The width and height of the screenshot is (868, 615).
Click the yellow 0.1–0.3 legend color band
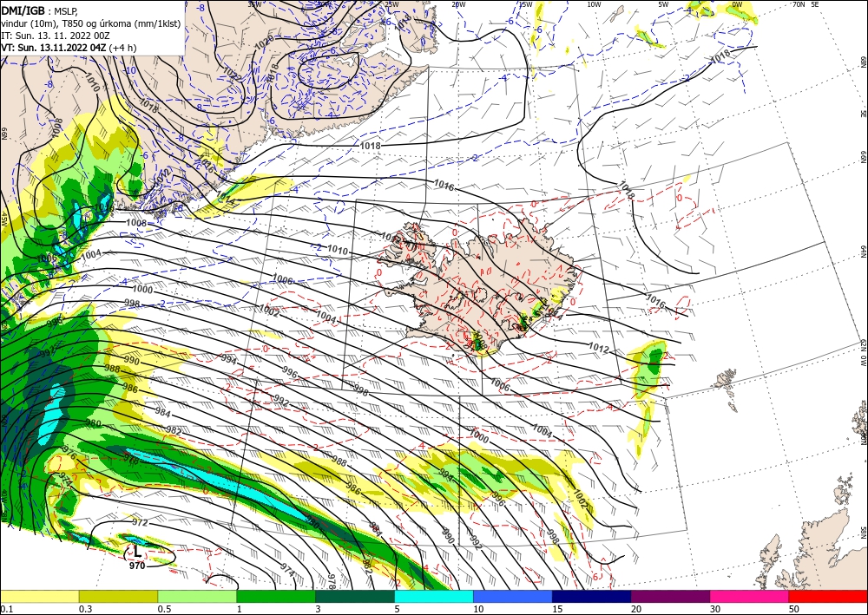tap(39, 596)
